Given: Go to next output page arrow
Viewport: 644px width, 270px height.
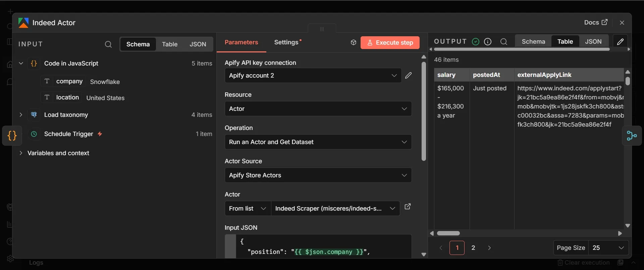Looking at the screenshot, I should [x=489, y=248].
